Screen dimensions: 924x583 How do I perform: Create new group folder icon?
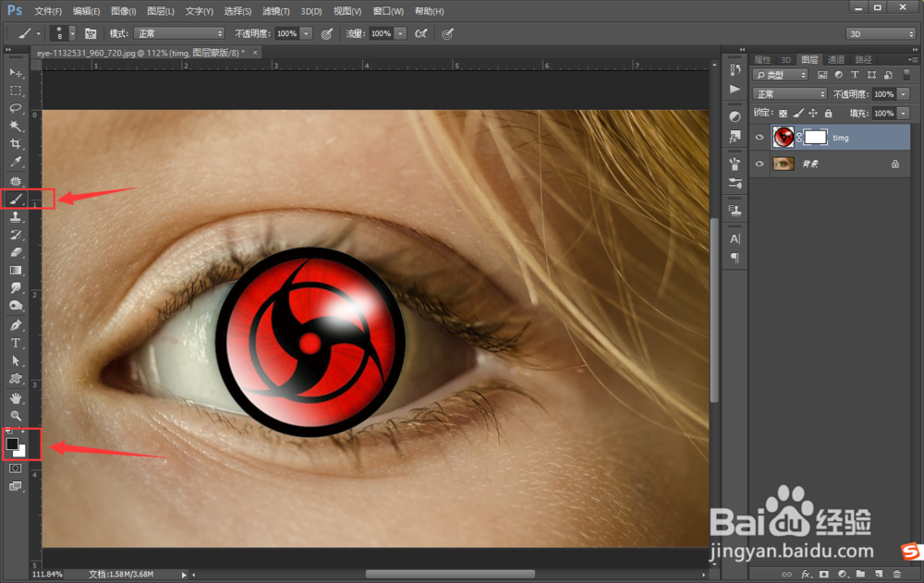[x=860, y=574]
